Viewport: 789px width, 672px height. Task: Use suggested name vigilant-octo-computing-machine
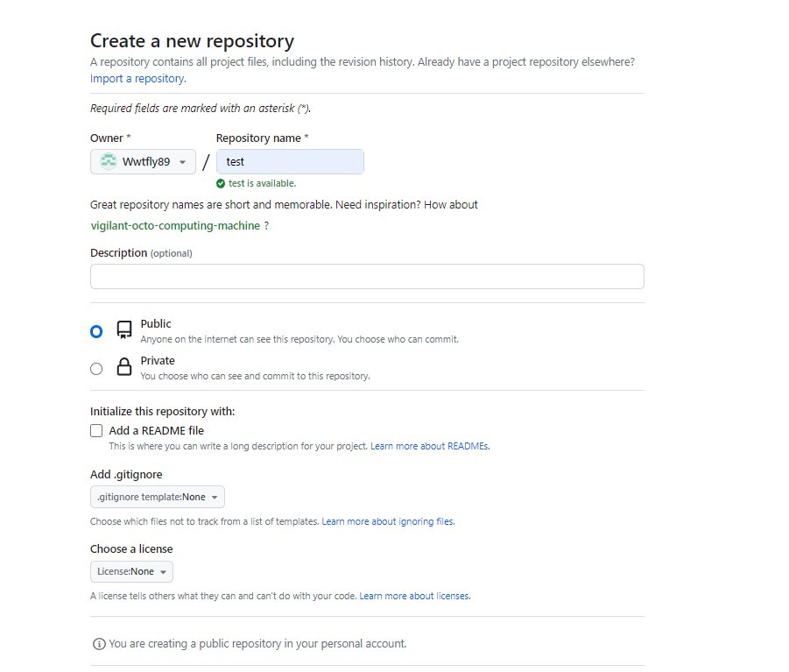pos(176,225)
